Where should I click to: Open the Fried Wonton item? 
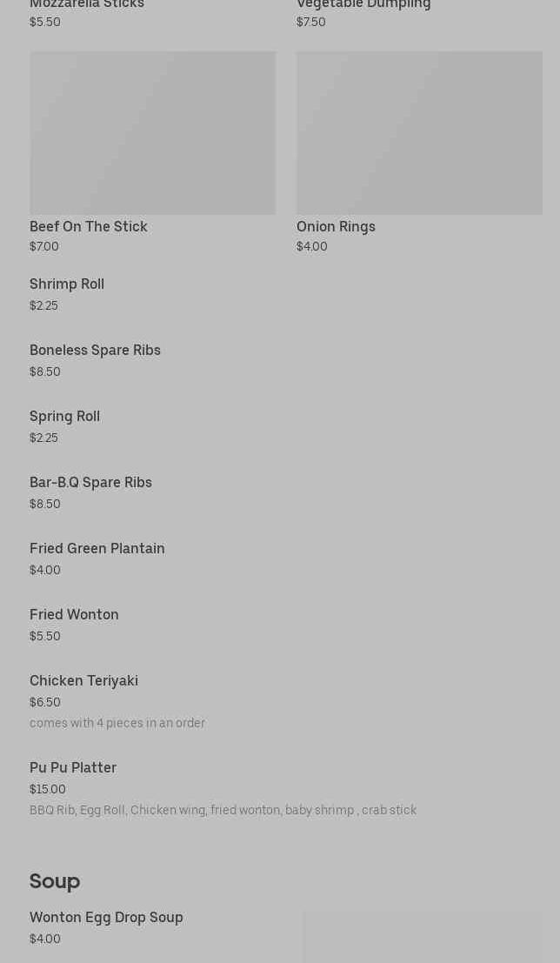click(74, 615)
